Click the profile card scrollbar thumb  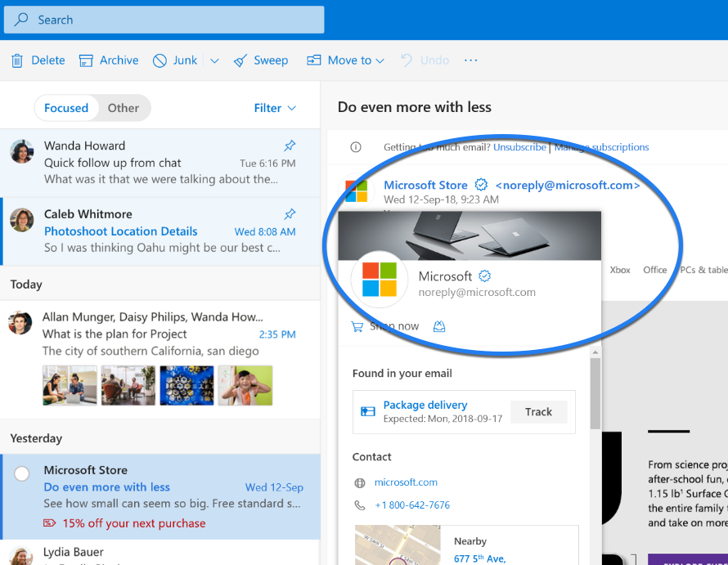point(595,393)
